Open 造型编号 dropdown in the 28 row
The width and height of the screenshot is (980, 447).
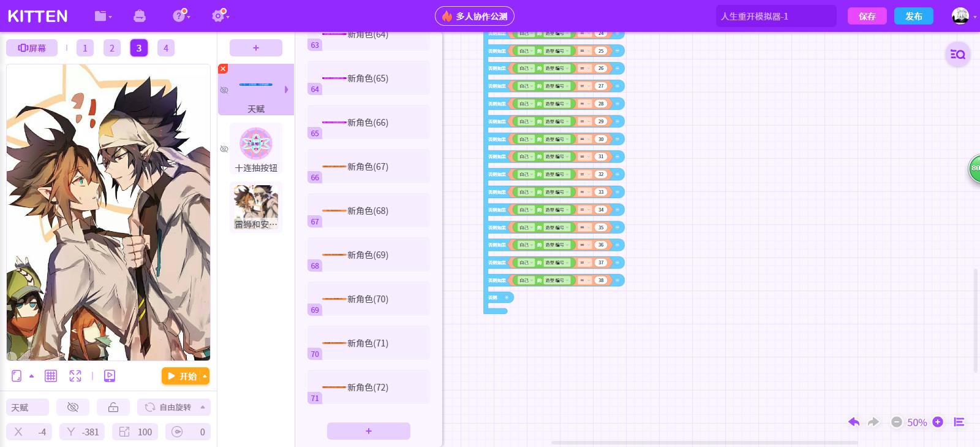[557, 104]
